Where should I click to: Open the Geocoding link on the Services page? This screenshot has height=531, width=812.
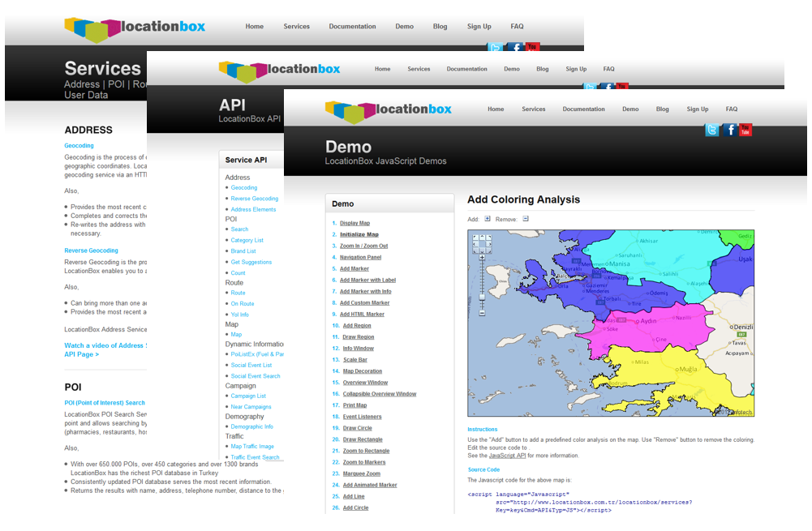click(x=79, y=146)
